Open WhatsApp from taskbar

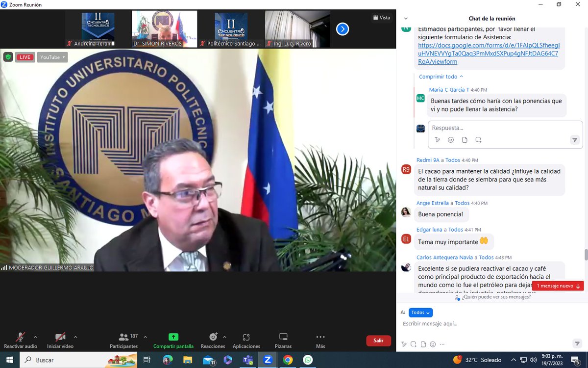point(307,360)
